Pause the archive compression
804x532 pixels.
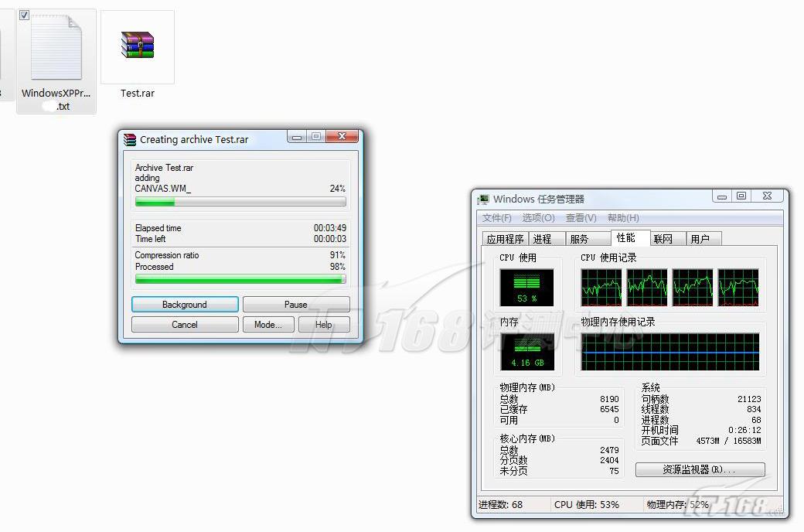[296, 305]
